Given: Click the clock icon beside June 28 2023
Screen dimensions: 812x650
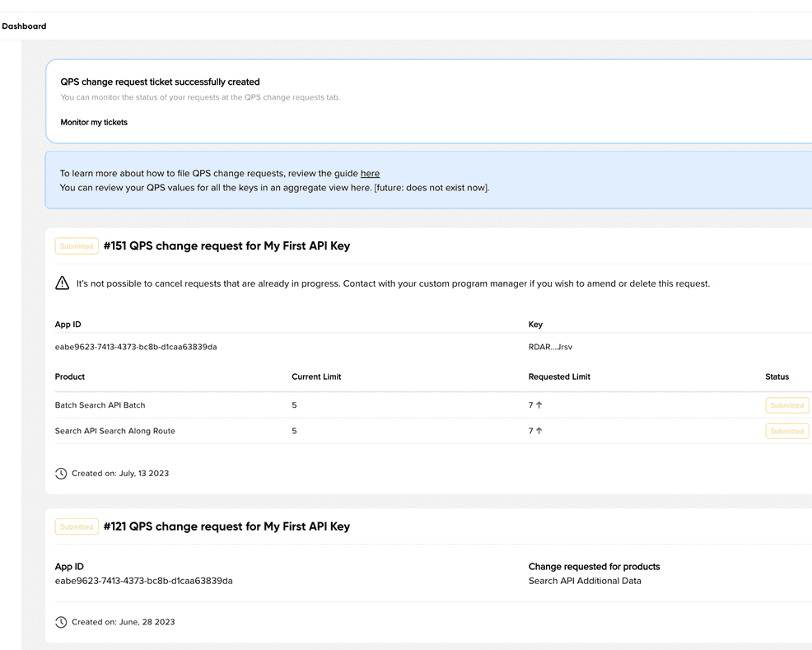Looking at the screenshot, I should click(x=61, y=622).
